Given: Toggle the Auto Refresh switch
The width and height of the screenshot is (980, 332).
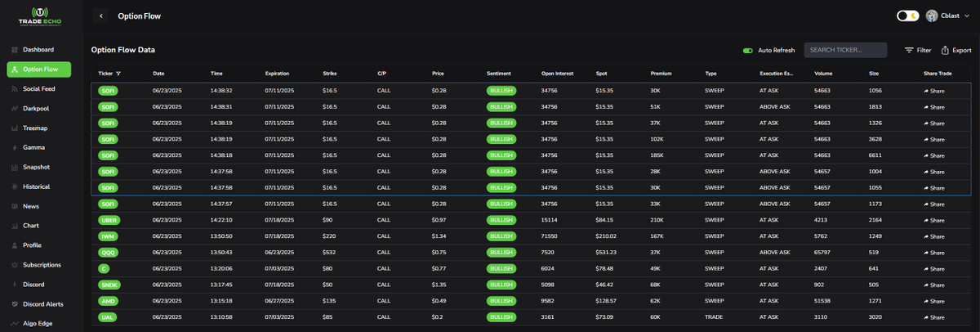Looking at the screenshot, I should pyautogui.click(x=747, y=50).
